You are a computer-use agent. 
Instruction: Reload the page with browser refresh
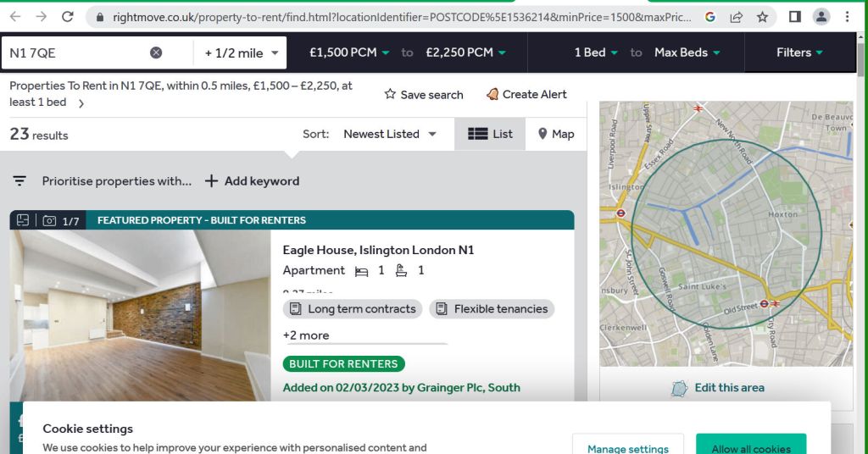[x=68, y=16]
